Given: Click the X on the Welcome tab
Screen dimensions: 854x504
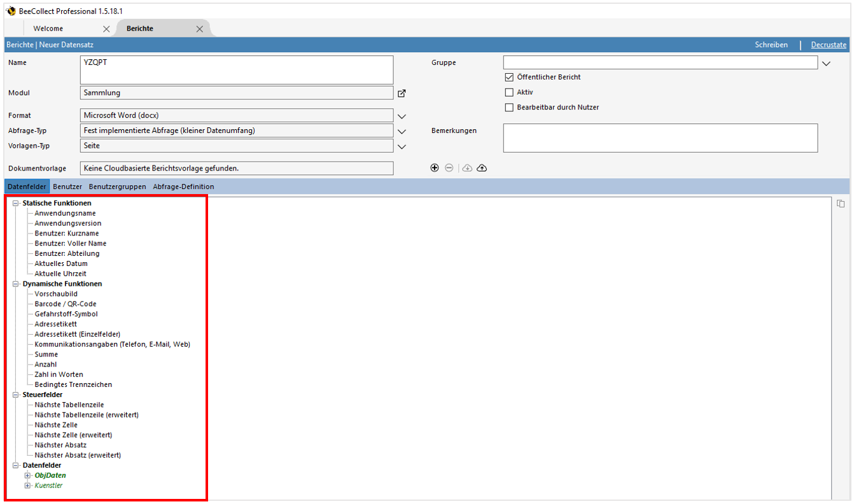Looking at the screenshot, I should 106,28.
